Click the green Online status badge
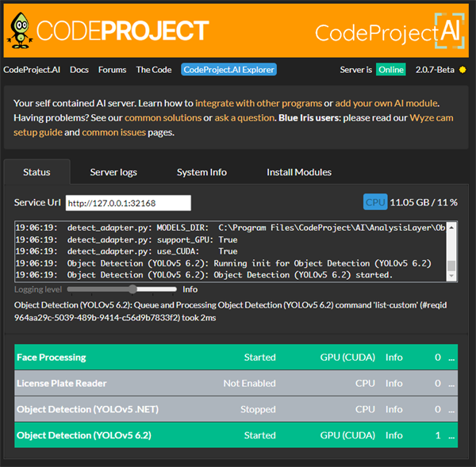This screenshot has height=467, width=476. point(391,70)
